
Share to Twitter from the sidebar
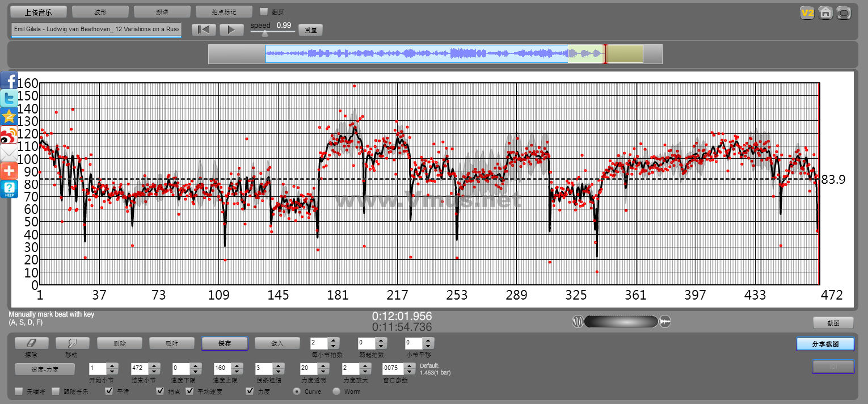[x=9, y=98]
